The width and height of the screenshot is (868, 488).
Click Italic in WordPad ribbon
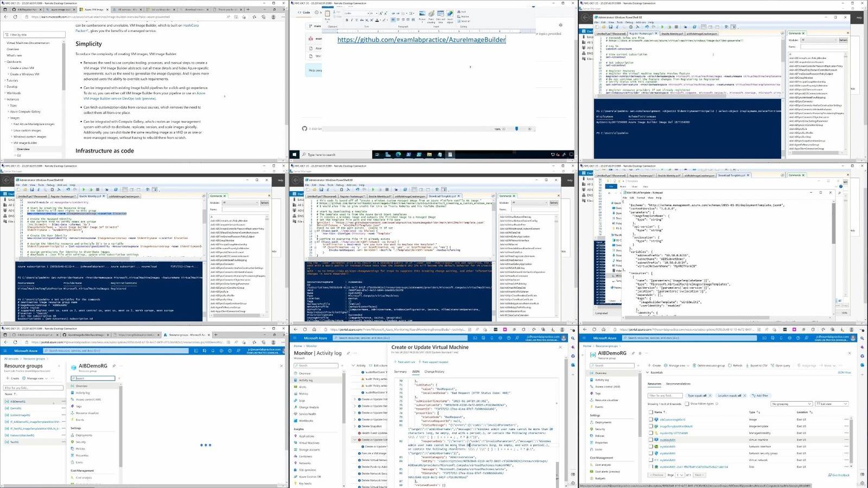352,20
